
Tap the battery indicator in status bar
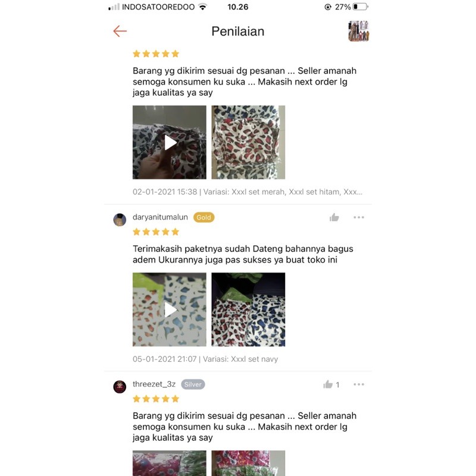361,7
